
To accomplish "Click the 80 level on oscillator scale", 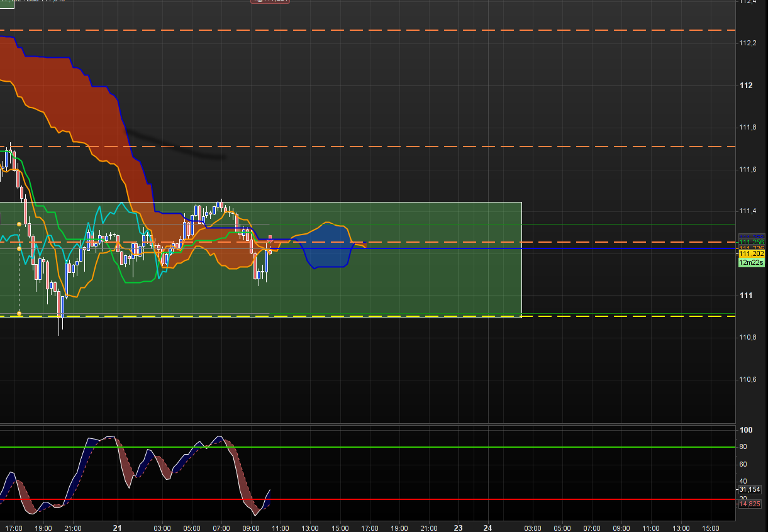I will click(743, 447).
